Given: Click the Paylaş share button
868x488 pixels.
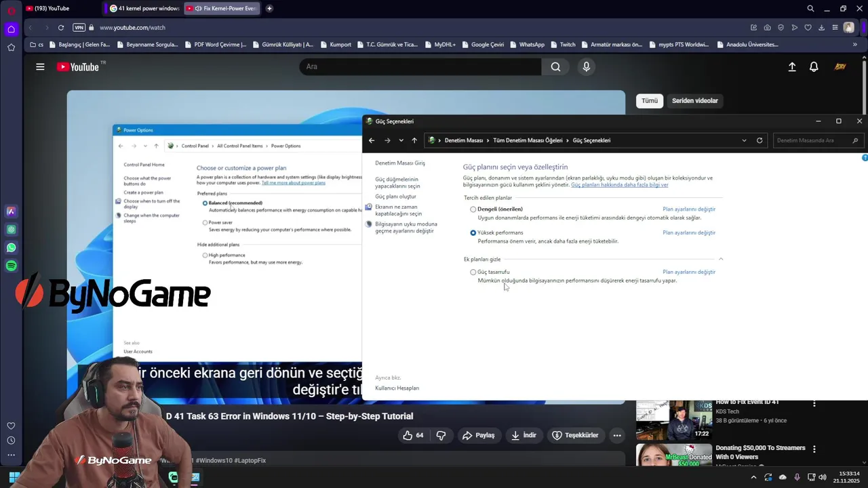Looking at the screenshot, I should click(x=479, y=435).
